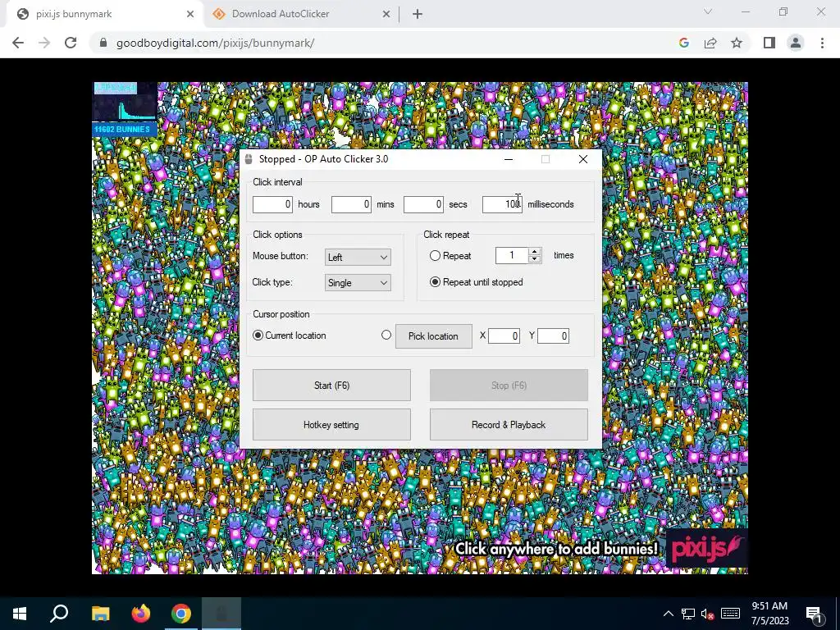Click the OP Auto Clicker title icon

coord(248,159)
